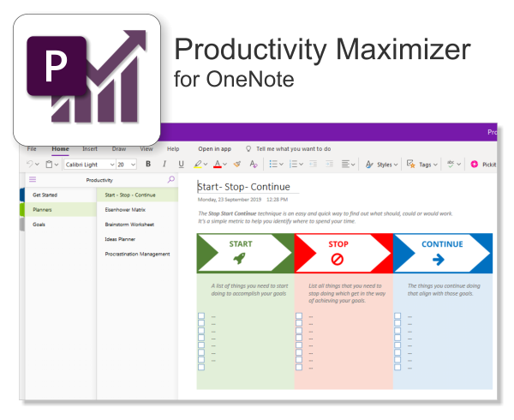Expand the alignment dropdown arrow
514x420 pixels.
click(353, 165)
